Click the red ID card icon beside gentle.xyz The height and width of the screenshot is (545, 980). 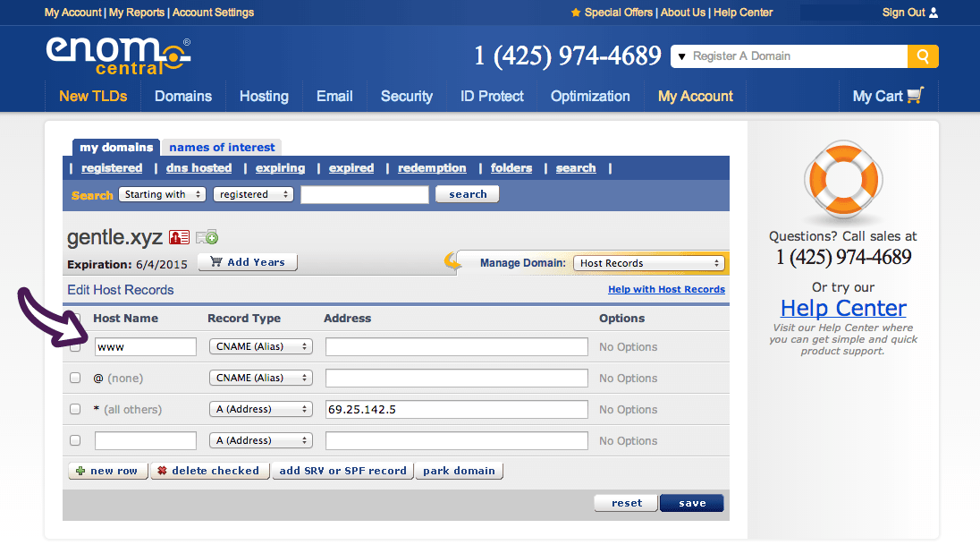point(180,238)
